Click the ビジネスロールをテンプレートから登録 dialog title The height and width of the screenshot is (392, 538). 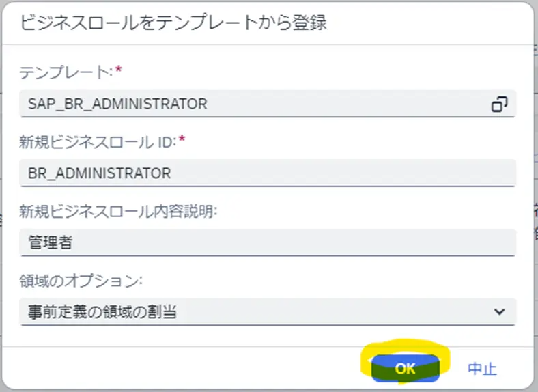pyautogui.click(x=173, y=23)
